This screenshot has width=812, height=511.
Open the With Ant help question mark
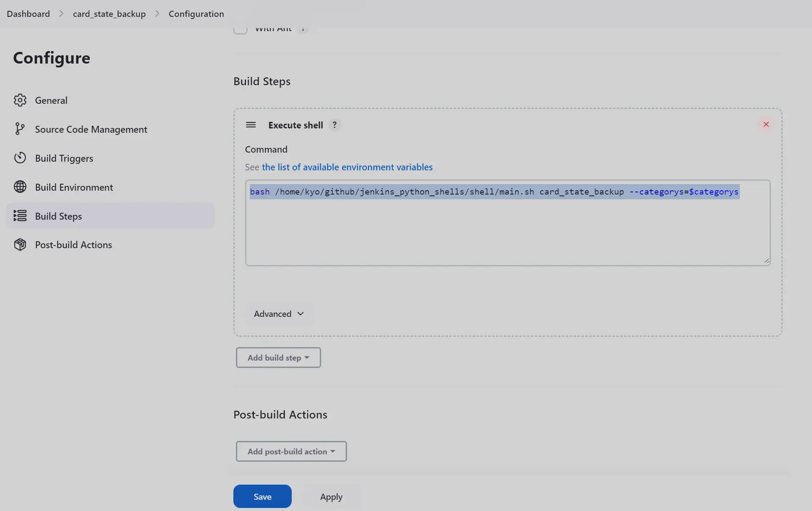303,29
